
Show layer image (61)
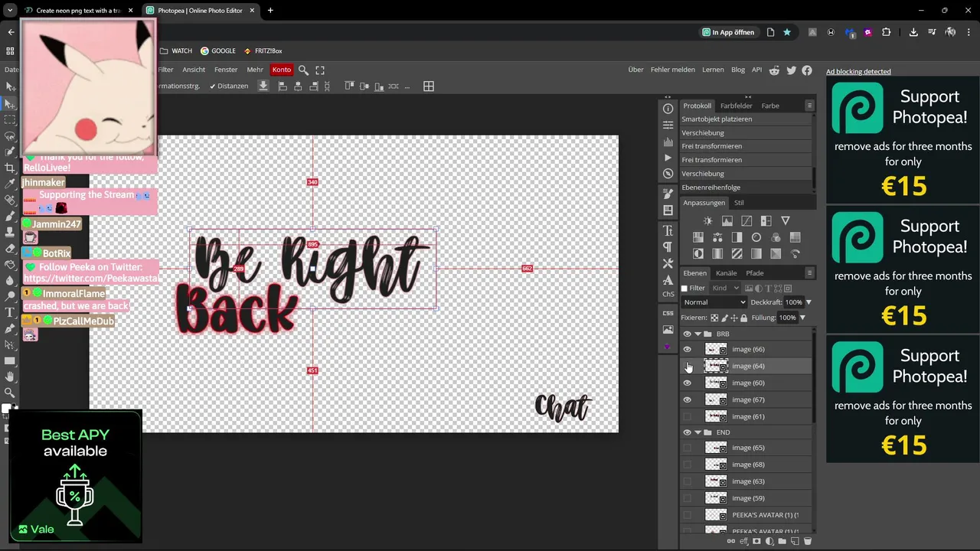click(x=687, y=416)
